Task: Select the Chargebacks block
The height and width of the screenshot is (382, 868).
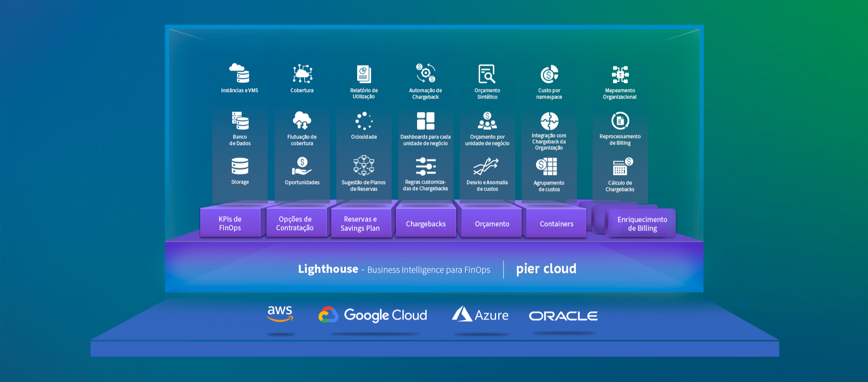Action: pos(426,224)
